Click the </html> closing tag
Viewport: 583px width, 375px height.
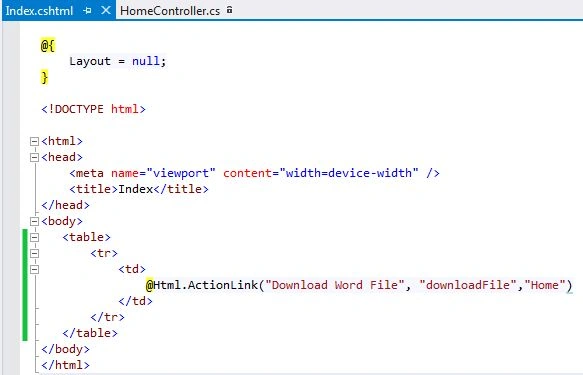click(65, 365)
